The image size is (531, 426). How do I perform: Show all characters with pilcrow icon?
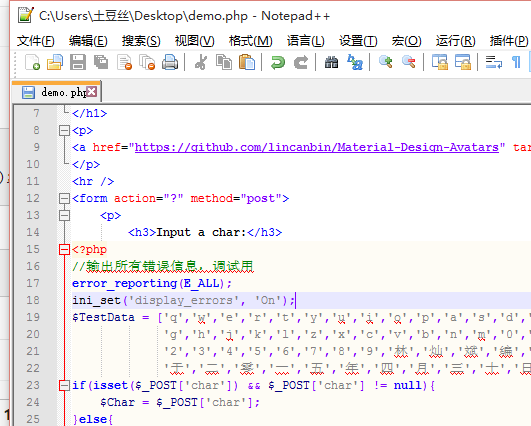(516, 62)
